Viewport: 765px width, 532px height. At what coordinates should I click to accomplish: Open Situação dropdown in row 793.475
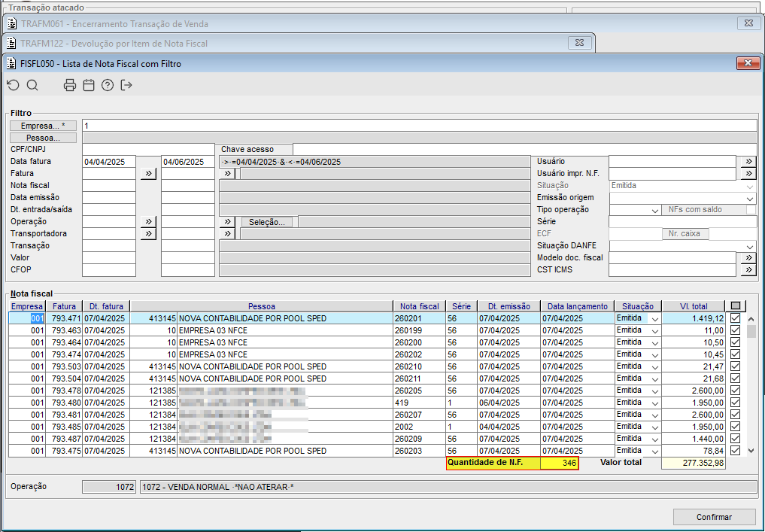(654, 451)
